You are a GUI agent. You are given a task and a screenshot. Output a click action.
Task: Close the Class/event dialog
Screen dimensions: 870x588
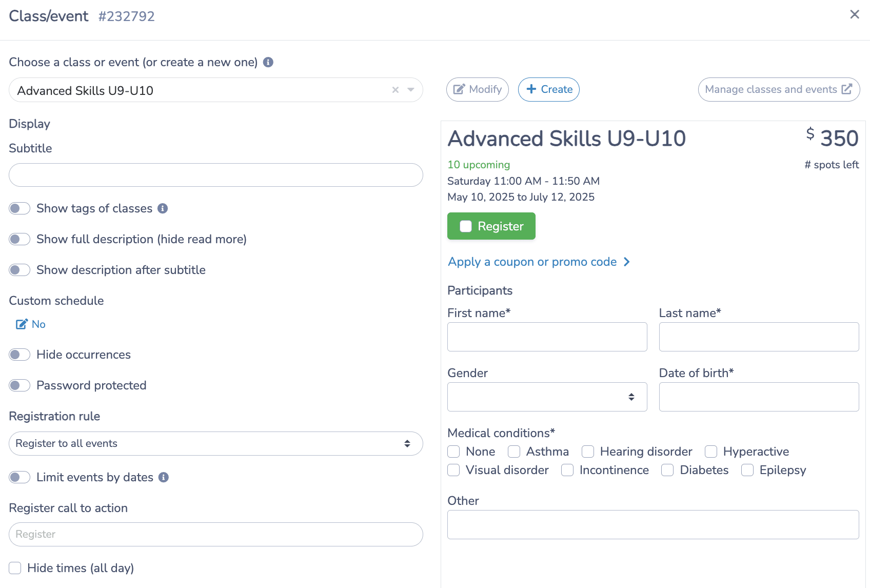(x=855, y=14)
